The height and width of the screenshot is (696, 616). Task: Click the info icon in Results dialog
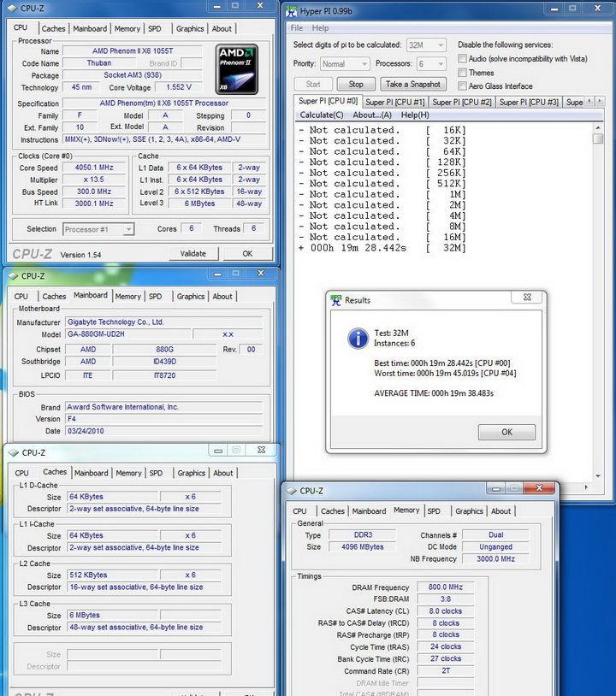pos(358,339)
